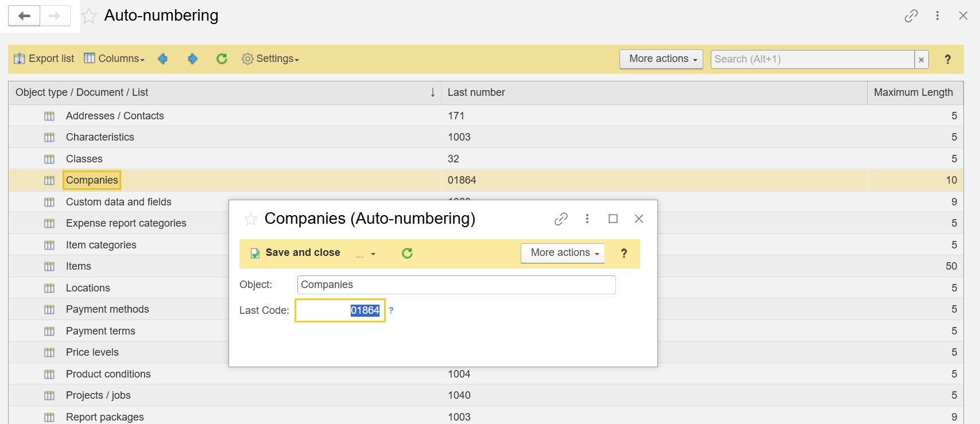
Task: Open More actions in main toolbar
Action: click(661, 59)
